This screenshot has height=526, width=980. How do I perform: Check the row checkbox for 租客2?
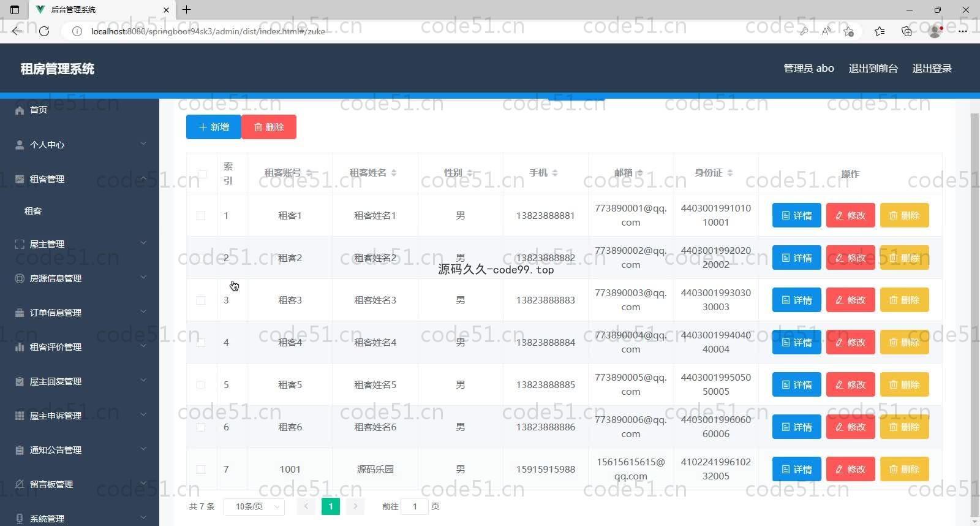(201, 258)
